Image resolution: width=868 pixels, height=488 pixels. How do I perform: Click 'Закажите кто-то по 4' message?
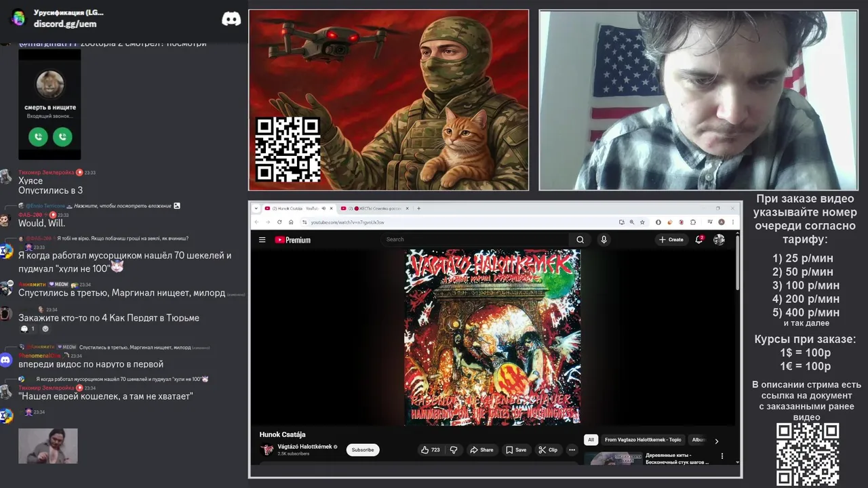108,318
